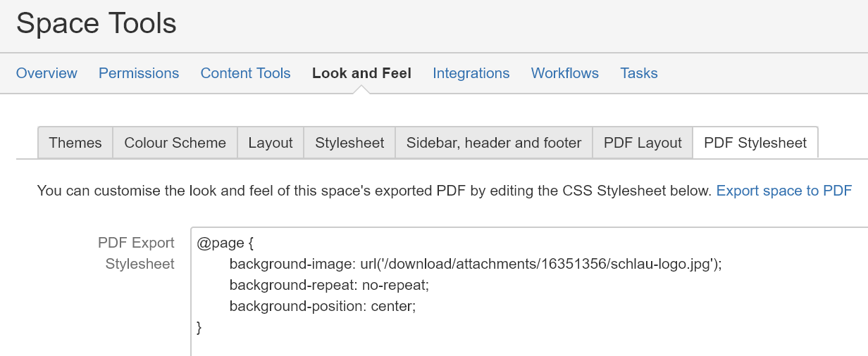Switch to Workflows section
This screenshot has width=868, height=356.
coord(565,73)
